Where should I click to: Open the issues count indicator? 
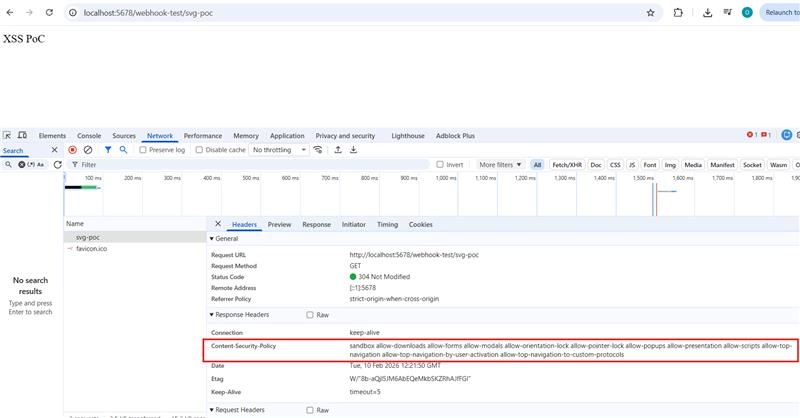pyautogui.click(x=766, y=135)
